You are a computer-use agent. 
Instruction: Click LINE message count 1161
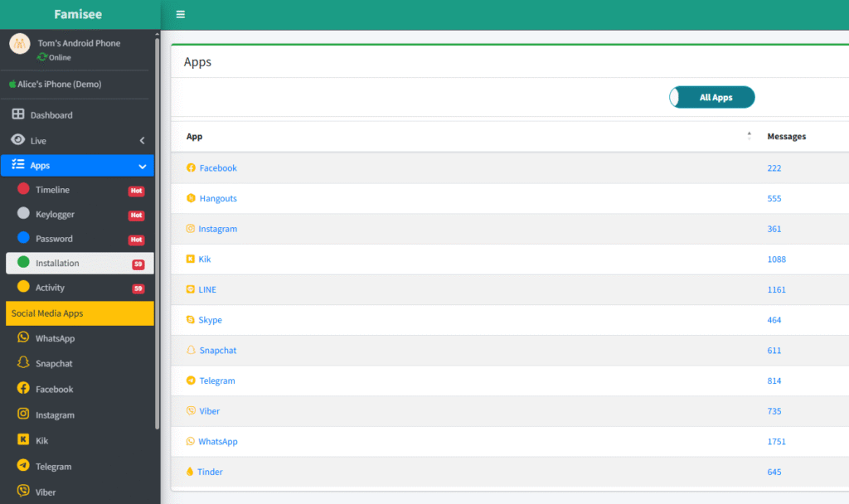pyautogui.click(x=776, y=289)
